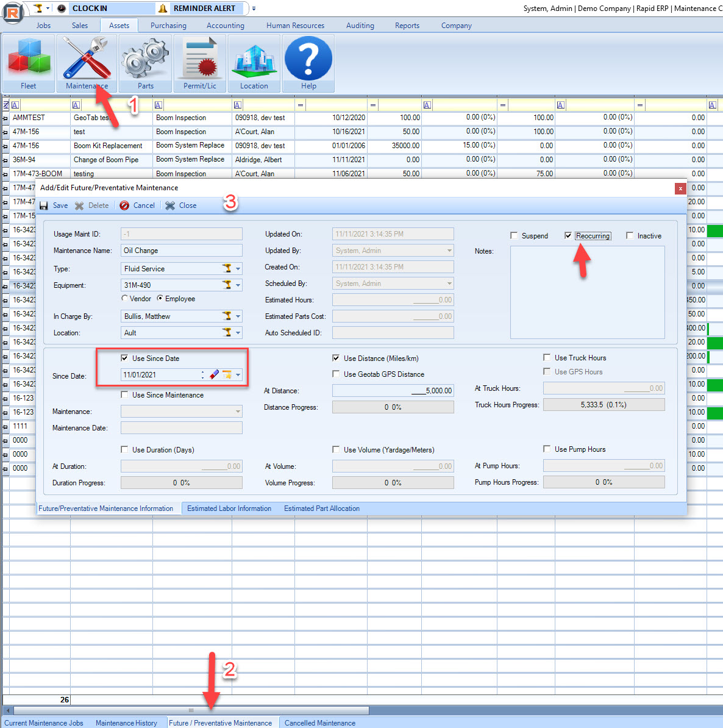Viewport: 723px width, 728px height.
Task: Enable Use Geotab GPS Distance checkbox
Action: pyautogui.click(x=336, y=374)
